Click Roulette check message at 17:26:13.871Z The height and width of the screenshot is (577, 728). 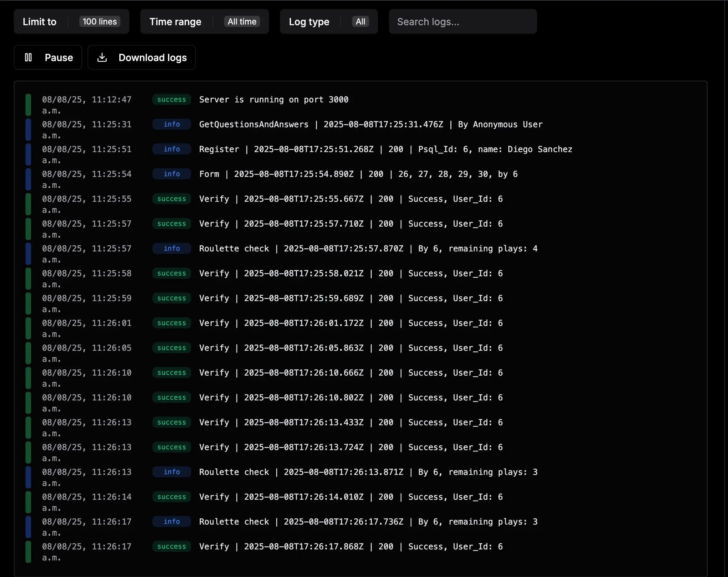pyautogui.click(x=368, y=472)
